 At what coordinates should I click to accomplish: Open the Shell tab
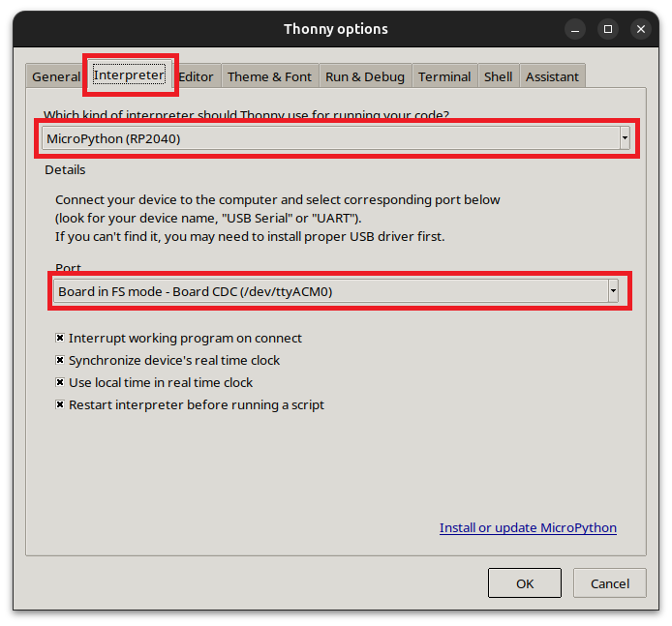coord(498,76)
